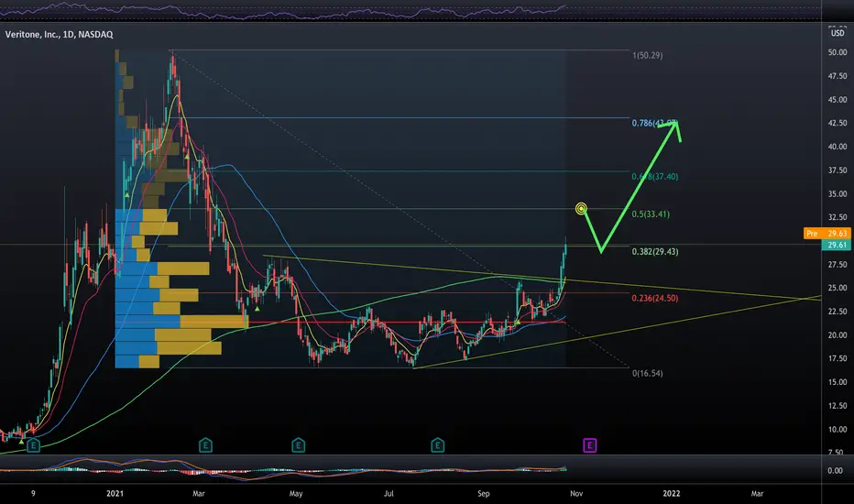854x504 pixels.
Task: Select the earnings E marker between Jul and Sep
Action: (437, 445)
